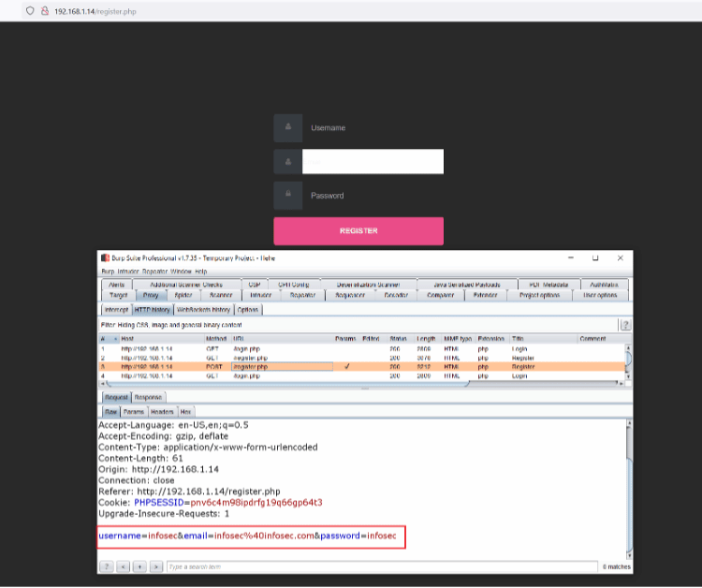Click the search help '?' button
The height and width of the screenshot is (588, 702).
pos(108,566)
